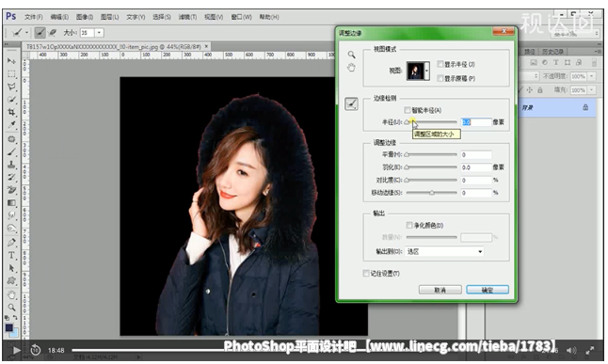Click the 移动边缘 shift edge slider handle

coord(432,193)
